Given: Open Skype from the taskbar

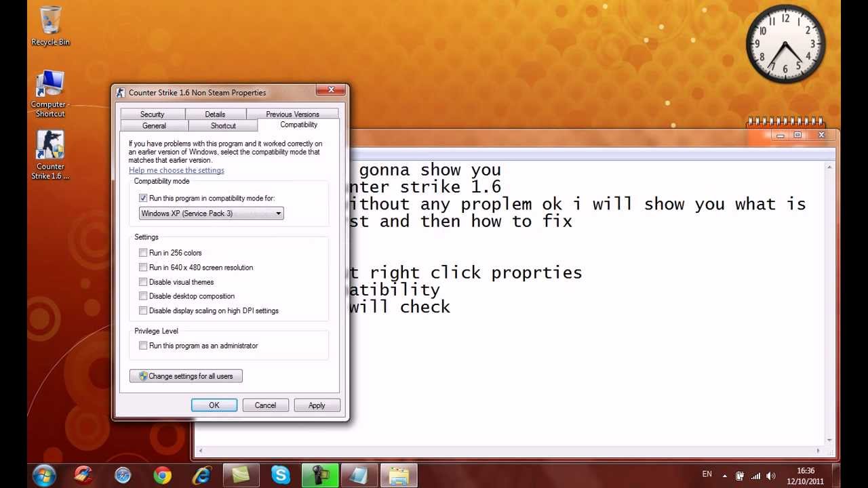Looking at the screenshot, I should pyautogui.click(x=281, y=475).
